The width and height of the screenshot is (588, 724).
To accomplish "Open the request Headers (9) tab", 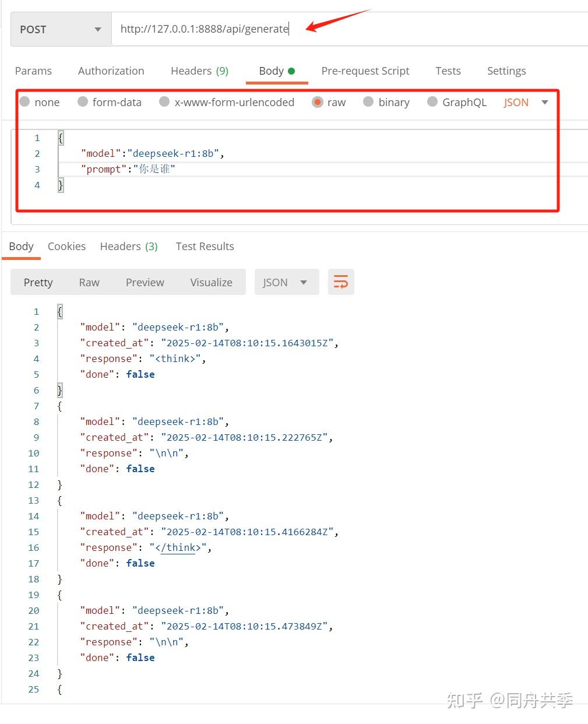I will [x=199, y=71].
